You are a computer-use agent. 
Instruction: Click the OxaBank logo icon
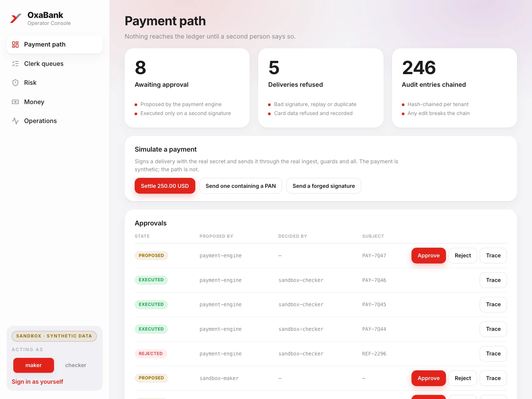pos(16,18)
